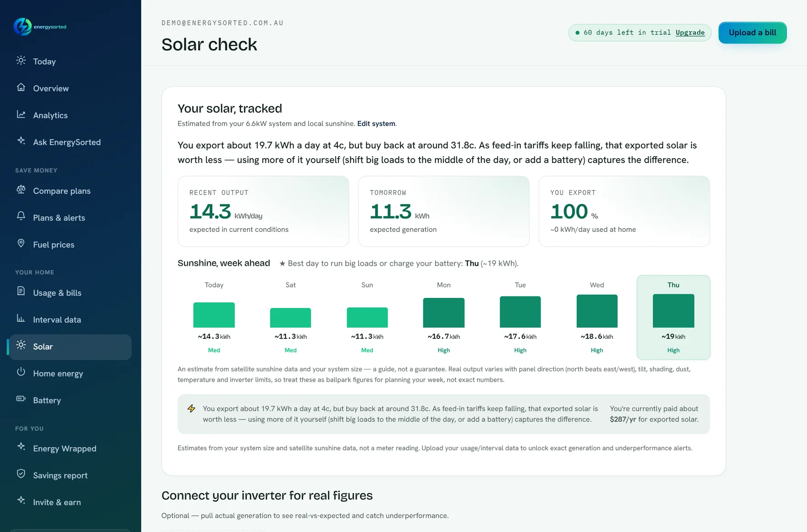Click the '~18.6 kWh' value under Wed
Viewport: 807px width, 532px height.
pyautogui.click(x=597, y=337)
